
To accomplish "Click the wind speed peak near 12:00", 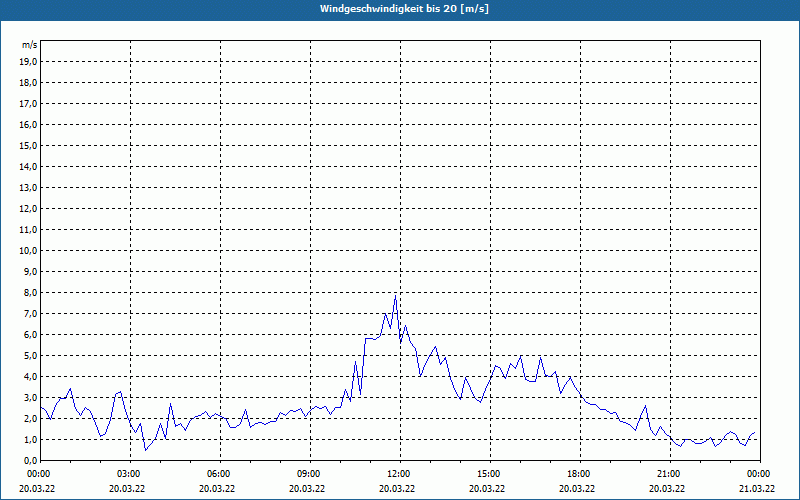I will pyautogui.click(x=396, y=295).
